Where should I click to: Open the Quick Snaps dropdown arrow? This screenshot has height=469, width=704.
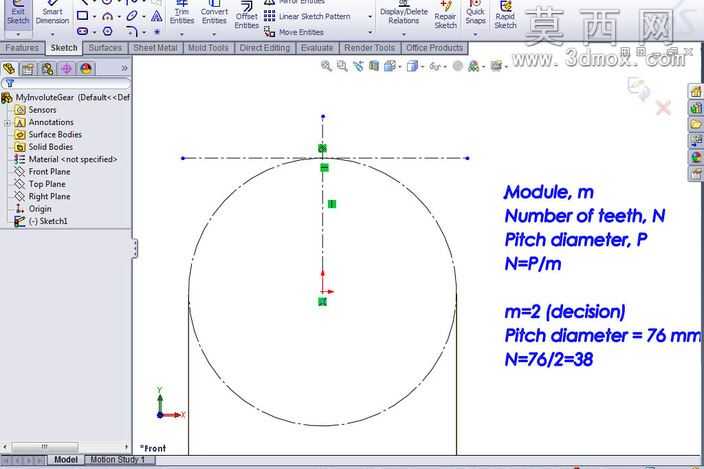tap(475, 34)
